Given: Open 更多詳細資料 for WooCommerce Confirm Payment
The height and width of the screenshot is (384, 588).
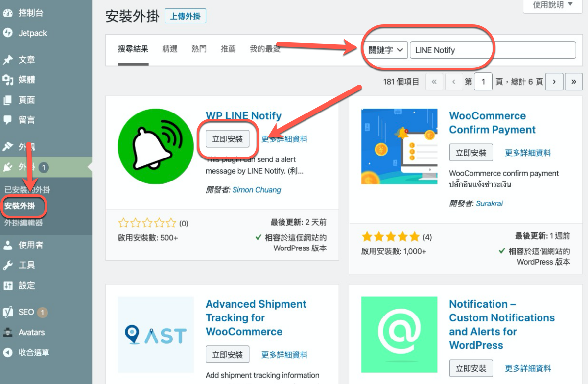Looking at the screenshot, I should coord(528,153).
